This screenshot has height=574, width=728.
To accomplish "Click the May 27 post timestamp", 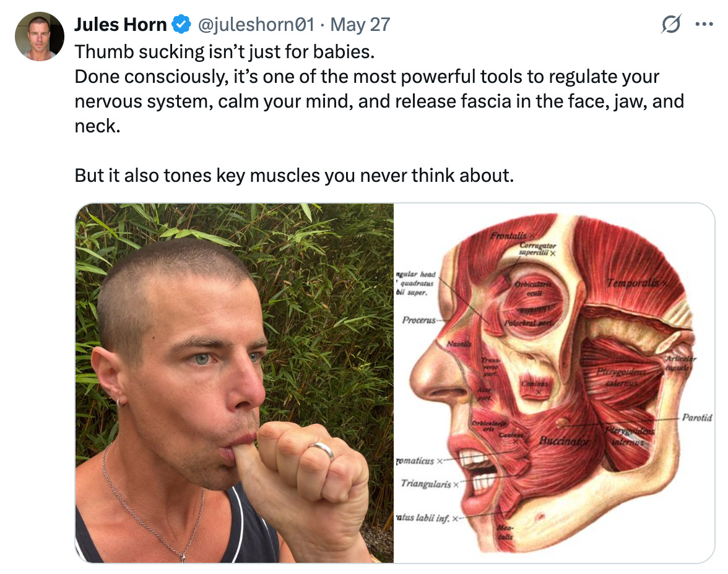I will 360,25.
